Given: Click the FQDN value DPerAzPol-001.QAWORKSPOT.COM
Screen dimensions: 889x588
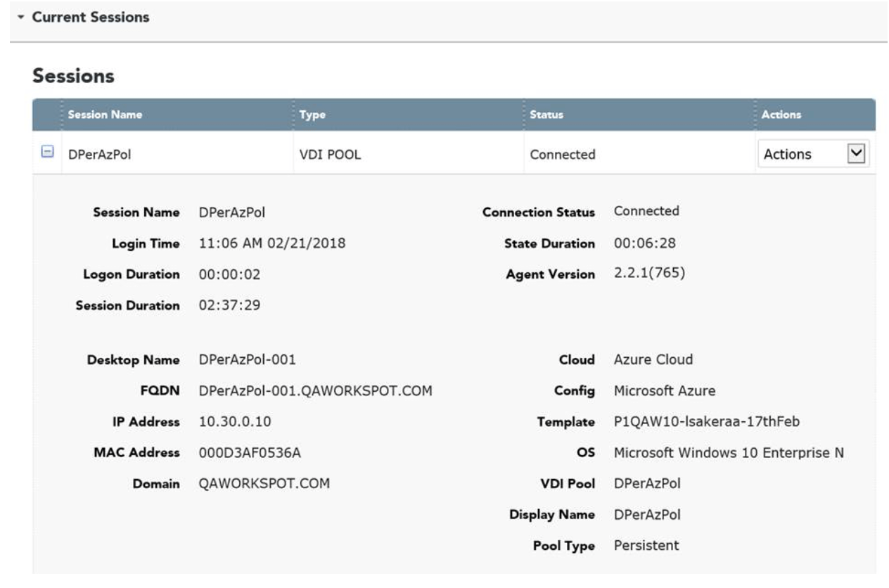Looking at the screenshot, I should tap(315, 390).
